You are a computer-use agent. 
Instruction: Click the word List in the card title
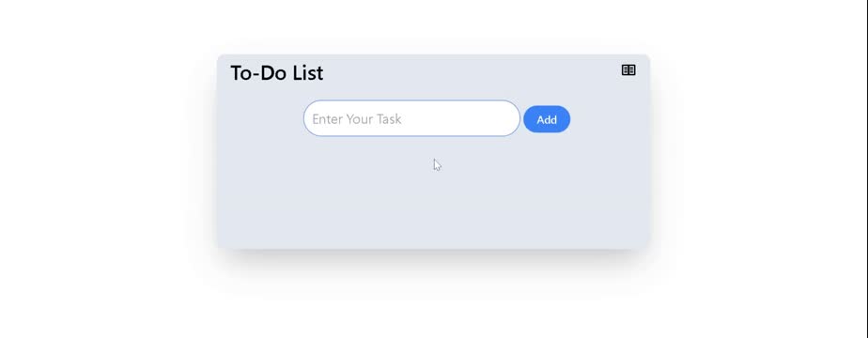pyautogui.click(x=308, y=73)
